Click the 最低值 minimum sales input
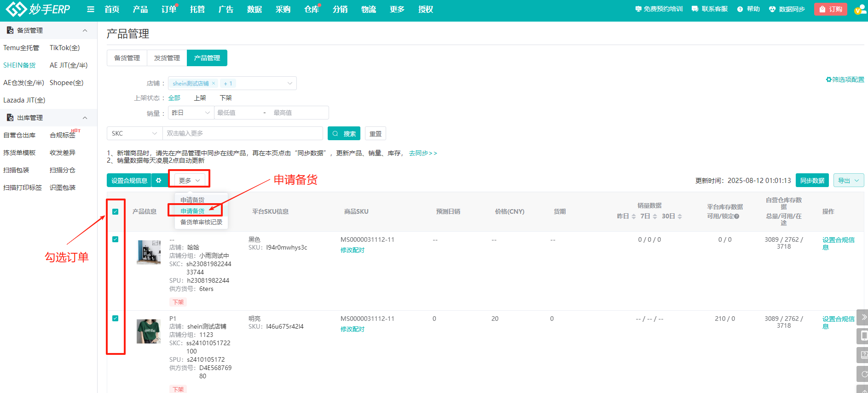 237,113
